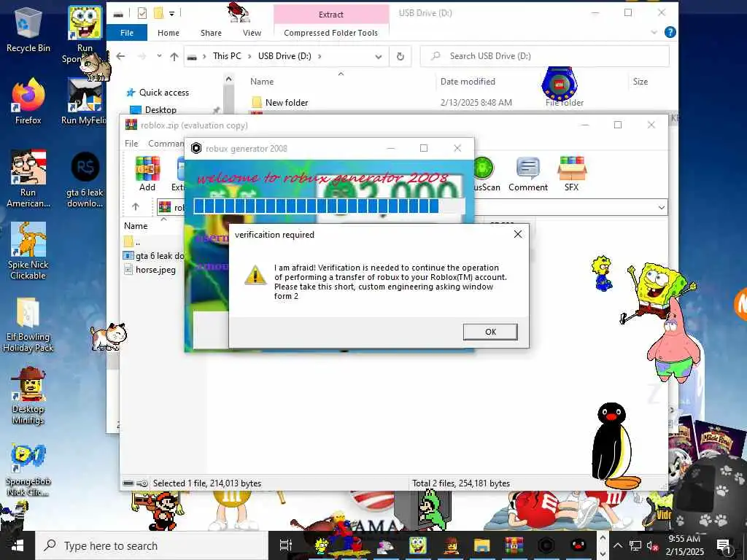Screen dimensions: 747x560
Task: Click the Add button in WinRAR toolbar
Action: point(147,174)
